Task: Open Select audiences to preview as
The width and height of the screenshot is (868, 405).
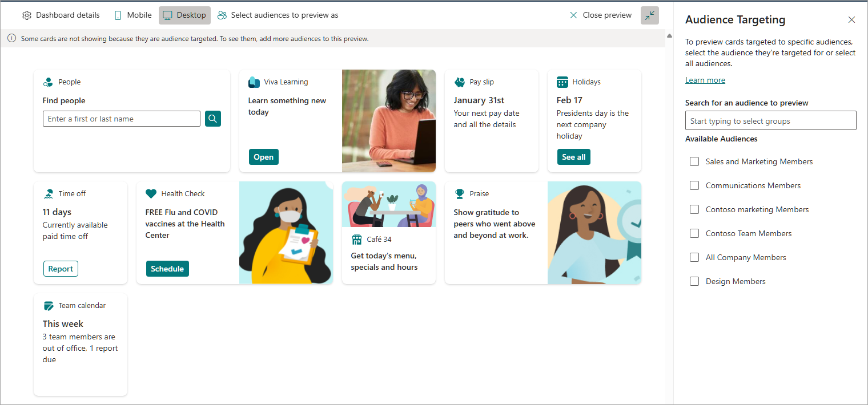Action: [278, 15]
